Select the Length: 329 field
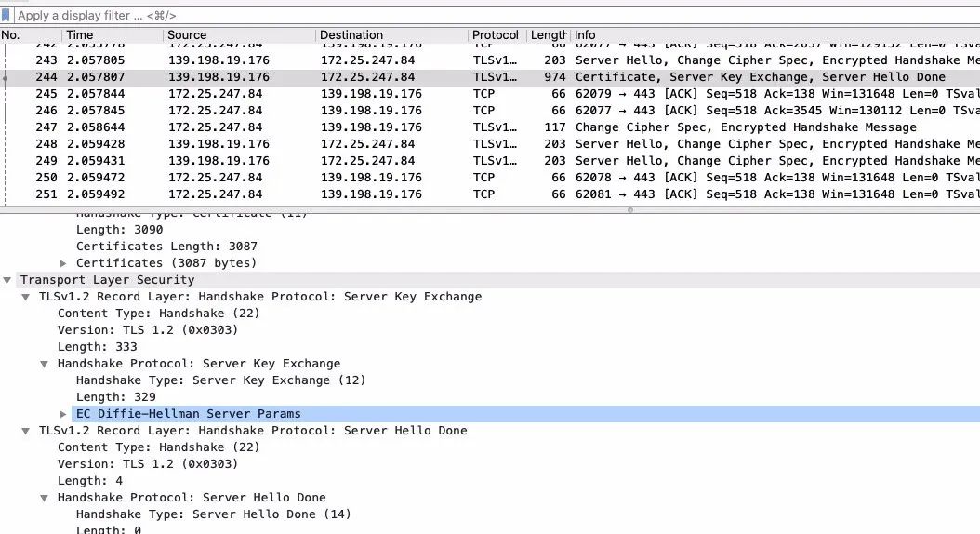 (115, 397)
